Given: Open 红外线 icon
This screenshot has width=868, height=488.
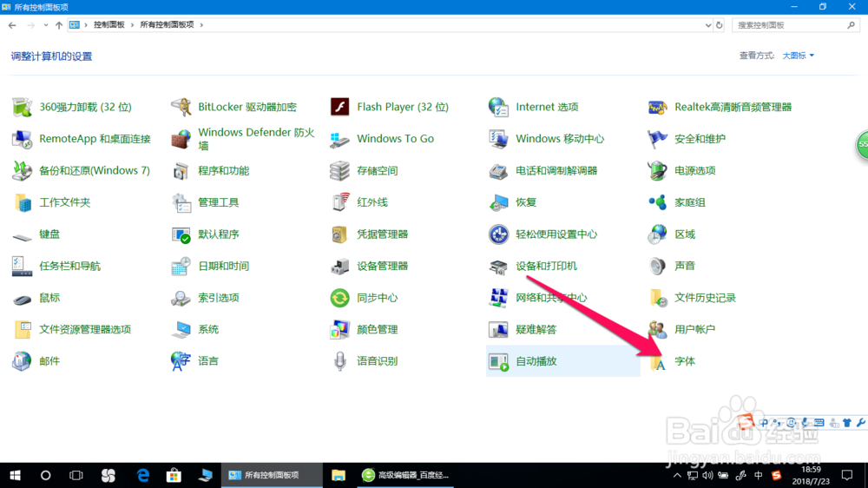Looking at the screenshot, I should [x=340, y=202].
